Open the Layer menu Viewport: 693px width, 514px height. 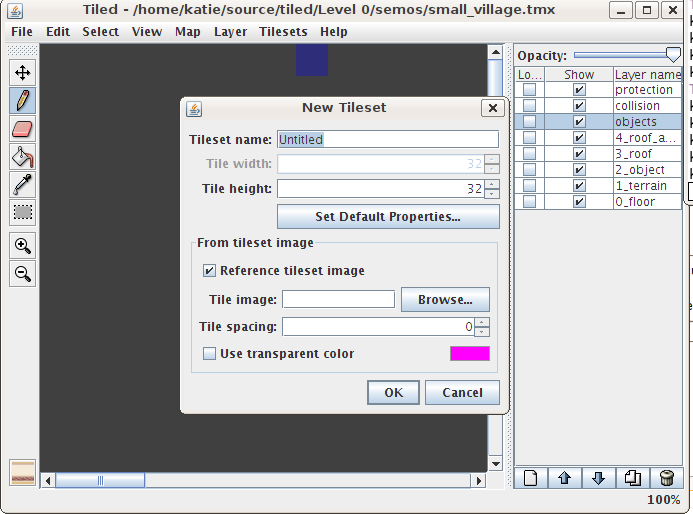point(230,32)
